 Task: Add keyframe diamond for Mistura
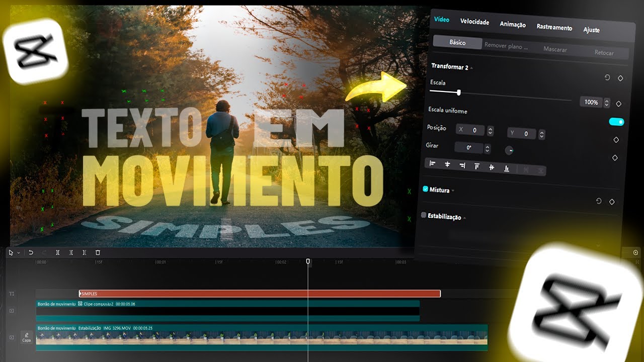(612, 202)
